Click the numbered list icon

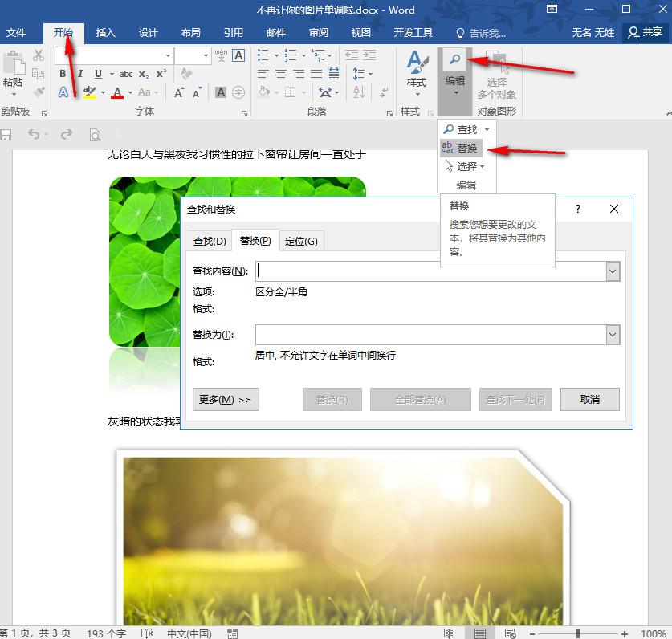(291, 55)
